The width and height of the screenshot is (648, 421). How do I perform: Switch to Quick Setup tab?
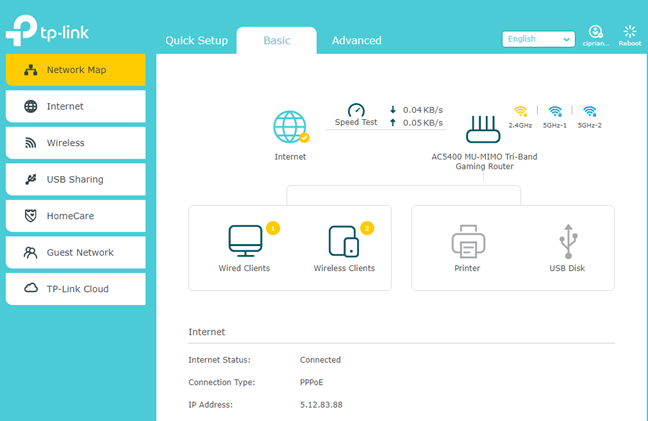tap(196, 40)
